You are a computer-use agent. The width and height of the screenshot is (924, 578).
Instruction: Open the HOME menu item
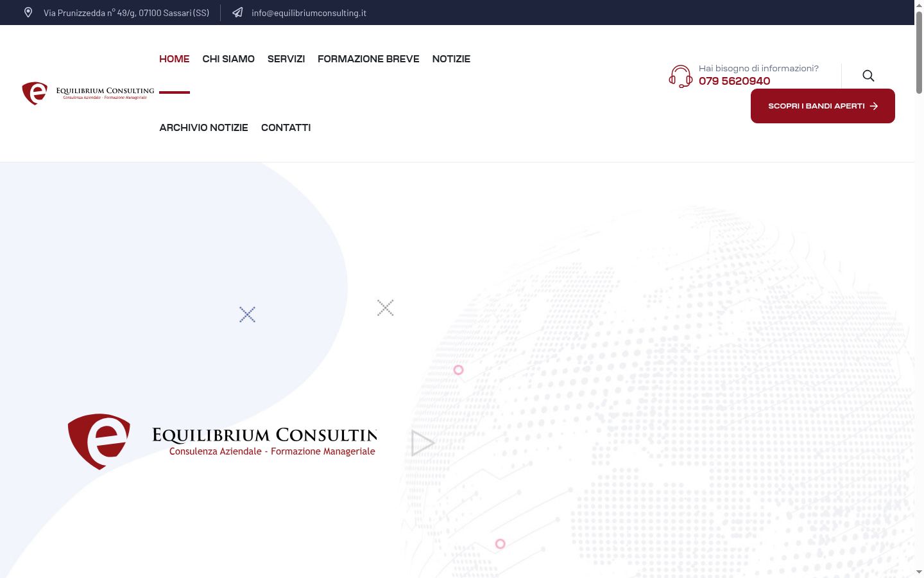[x=175, y=59]
